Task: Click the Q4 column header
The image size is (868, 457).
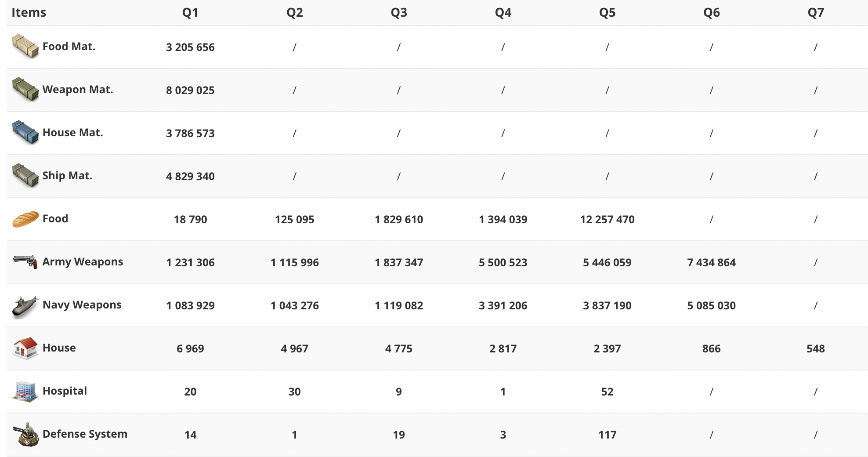Action: 503,12
